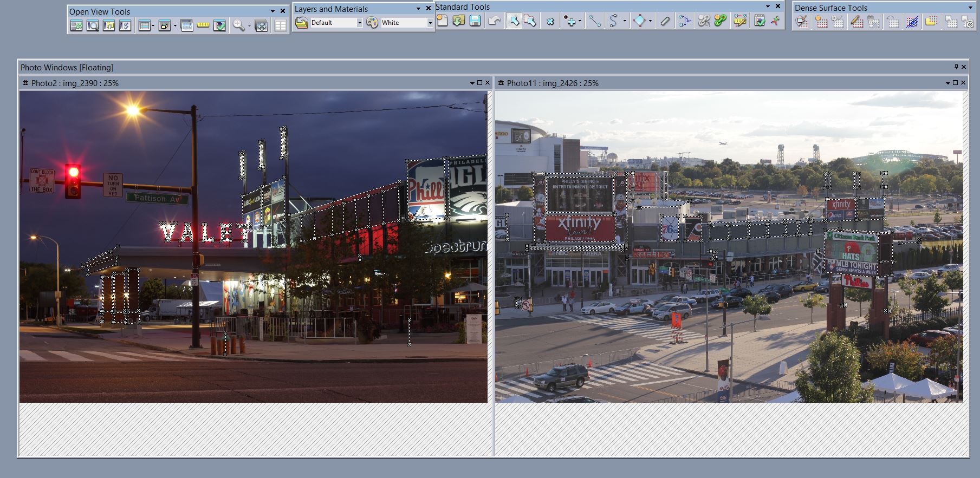Viewport: 980px width, 478px height.
Task: Open Open View Tools toolbar options arrow
Action: [272, 11]
